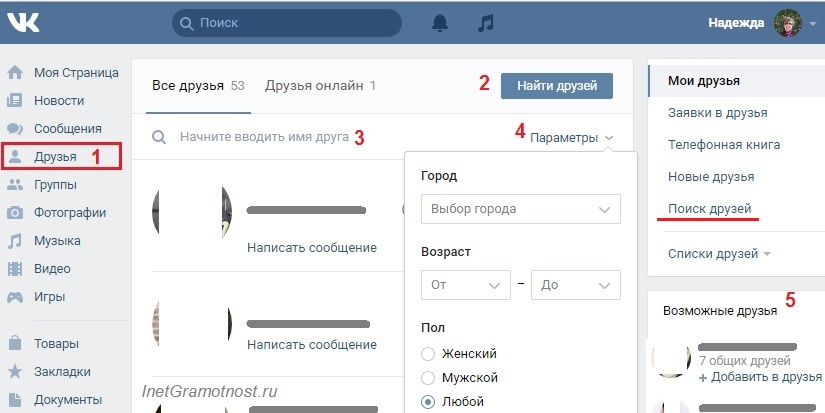Click the person icon beside Друзья

click(15, 157)
